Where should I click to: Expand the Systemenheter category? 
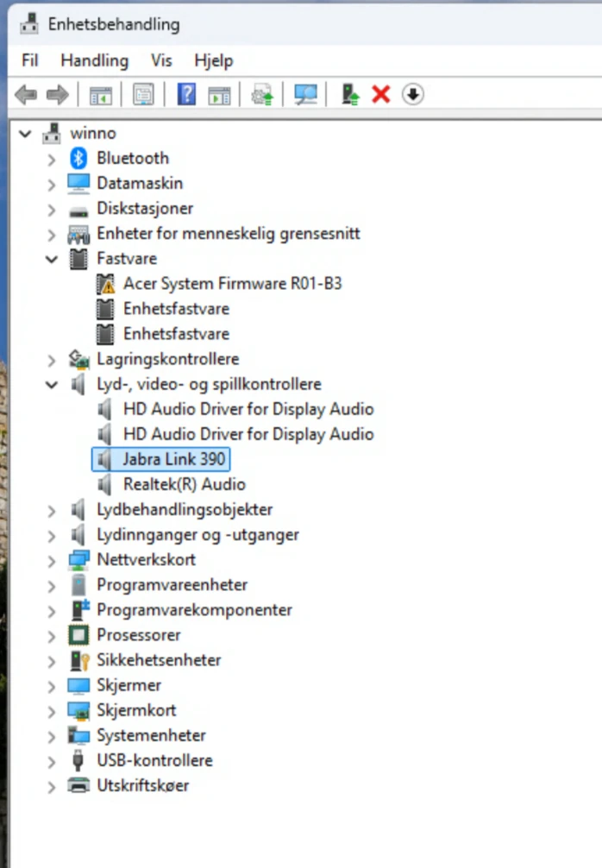(x=52, y=737)
